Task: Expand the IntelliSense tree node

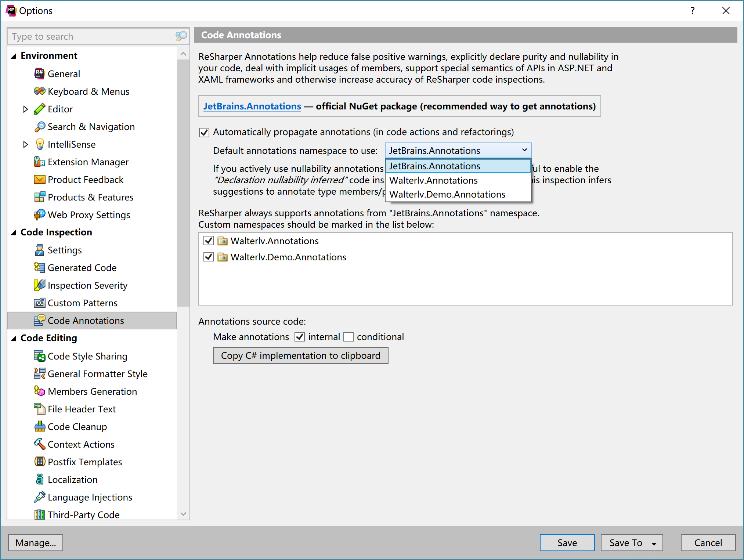Action: [x=25, y=144]
